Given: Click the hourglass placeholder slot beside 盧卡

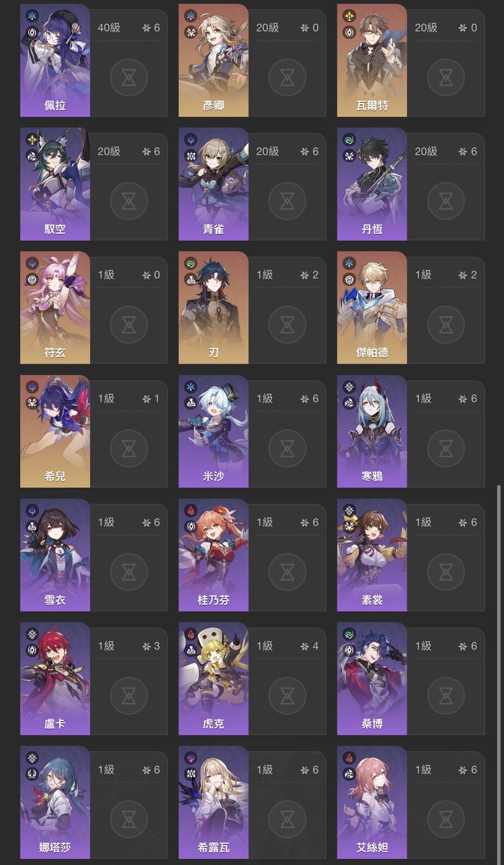Looking at the screenshot, I should tap(128, 696).
